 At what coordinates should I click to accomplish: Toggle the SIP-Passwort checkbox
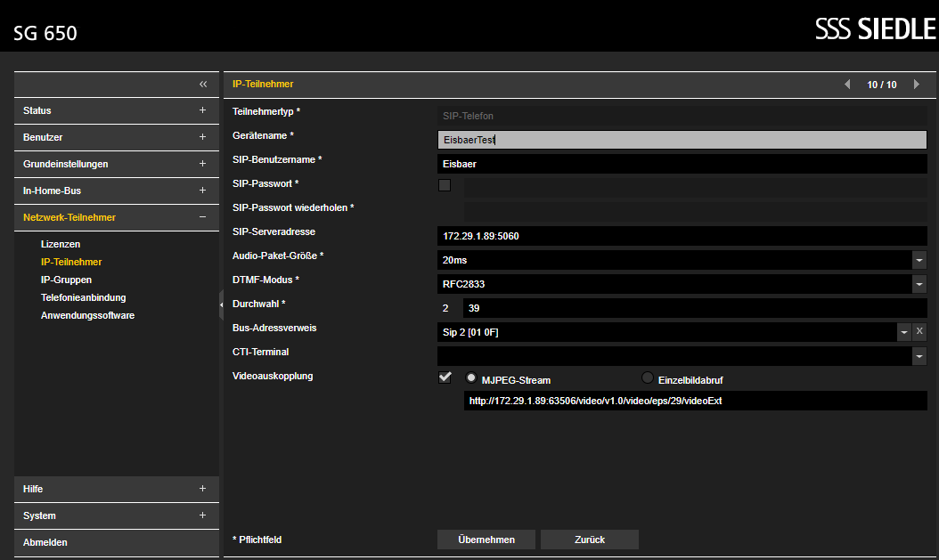click(x=445, y=185)
